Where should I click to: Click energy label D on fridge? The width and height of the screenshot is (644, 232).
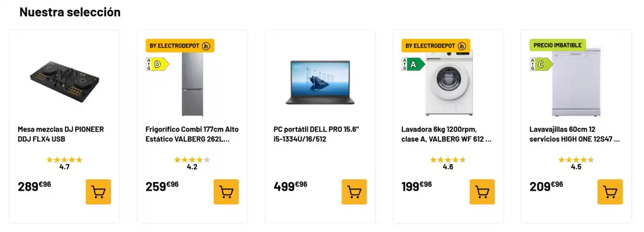tap(157, 64)
